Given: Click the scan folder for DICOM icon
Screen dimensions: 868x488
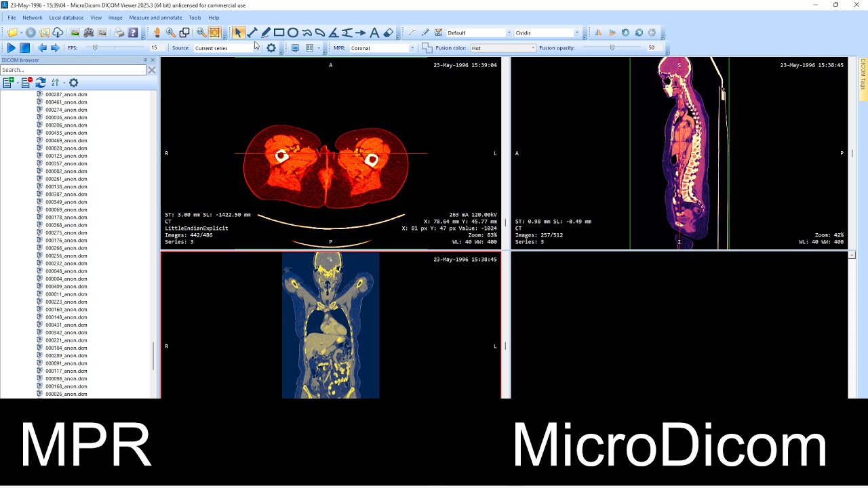Looking at the screenshot, I should coord(44,33).
